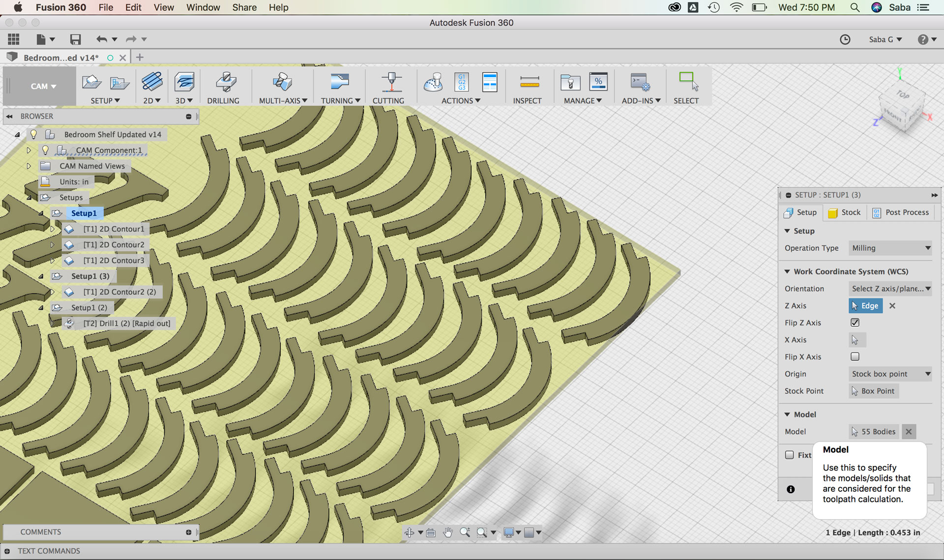Image resolution: width=944 pixels, height=560 pixels.
Task: Click the Turning toolbar icon
Action: click(339, 82)
